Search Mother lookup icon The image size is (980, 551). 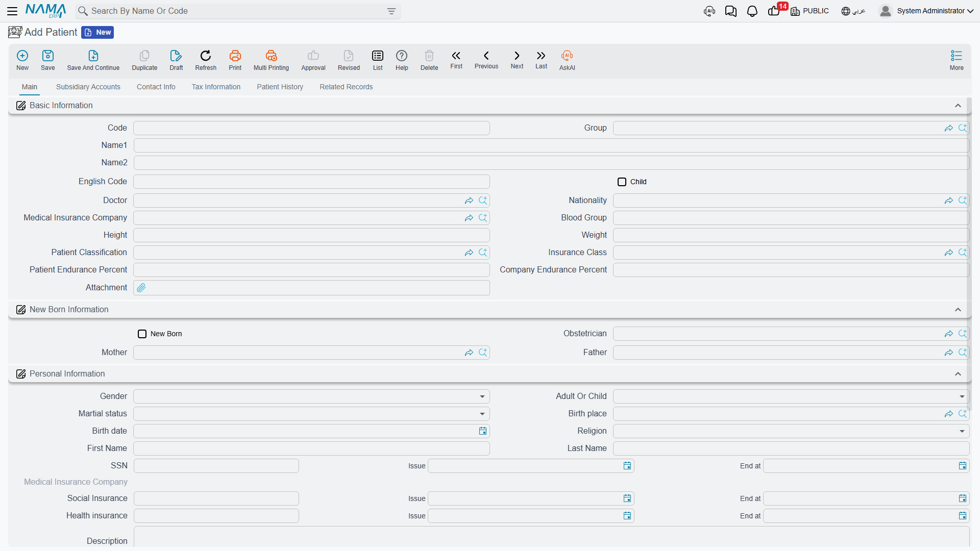click(483, 353)
